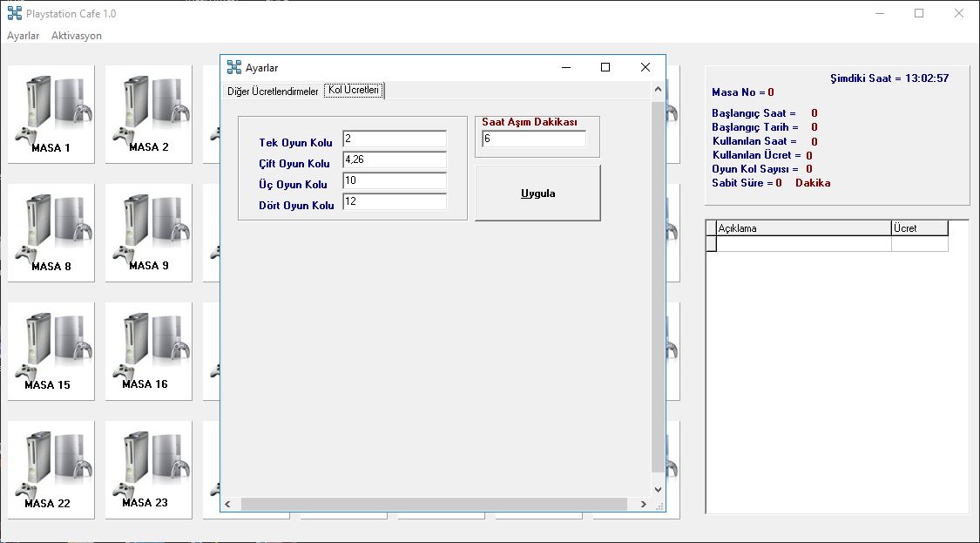
Task: Close the Playstation Cafe main window
Action: click(x=959, y=13)
